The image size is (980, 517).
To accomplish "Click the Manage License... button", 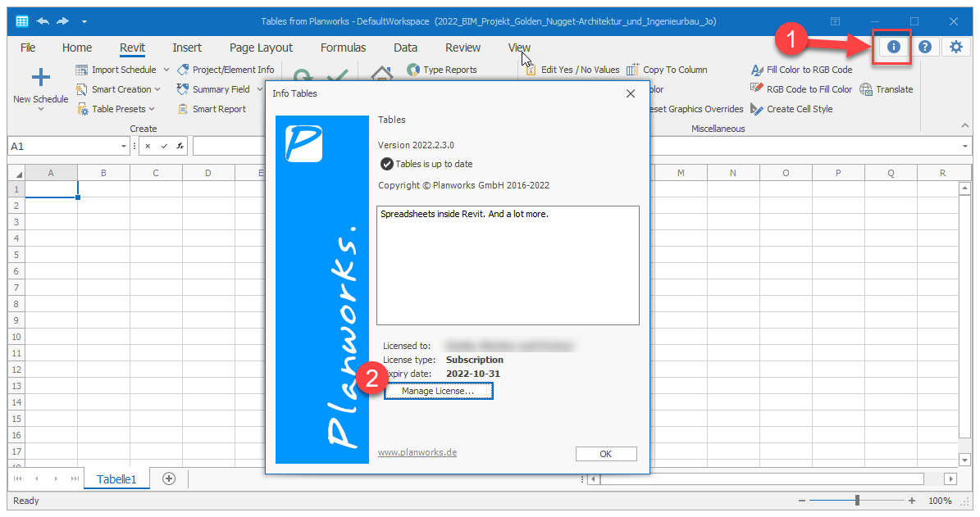I will (438, 391).
